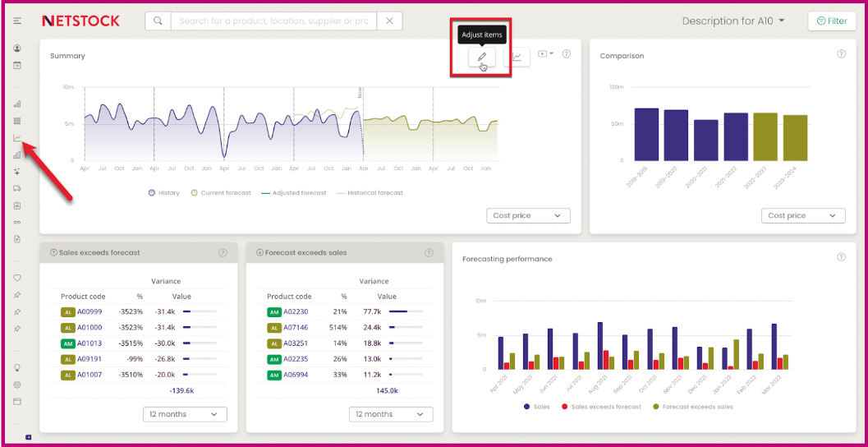This screenshot has width=868, height=447.
Task: Click the heart favorites icon in sidebar
Action: coord(17,278)
